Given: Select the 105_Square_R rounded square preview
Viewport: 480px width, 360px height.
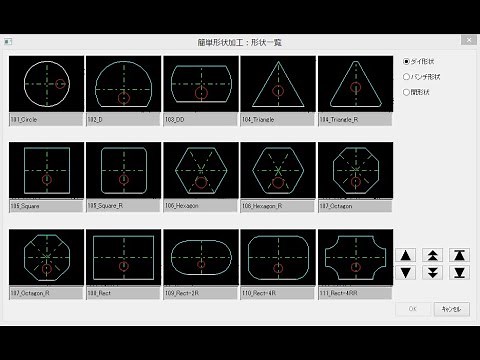Looking at the screenshot, I should coord(123,170).
